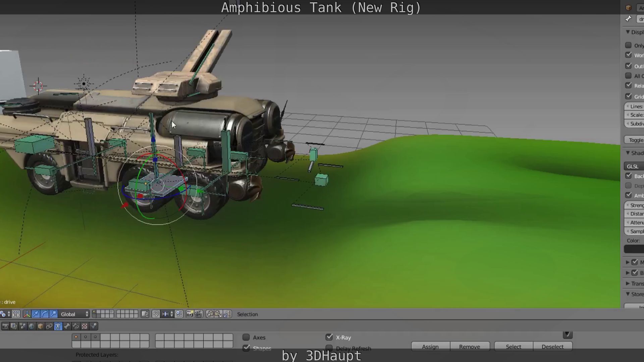Open the Bone Constraints properties tab
Viewport: 644px width, 362px height.
(x=75, y=326)
